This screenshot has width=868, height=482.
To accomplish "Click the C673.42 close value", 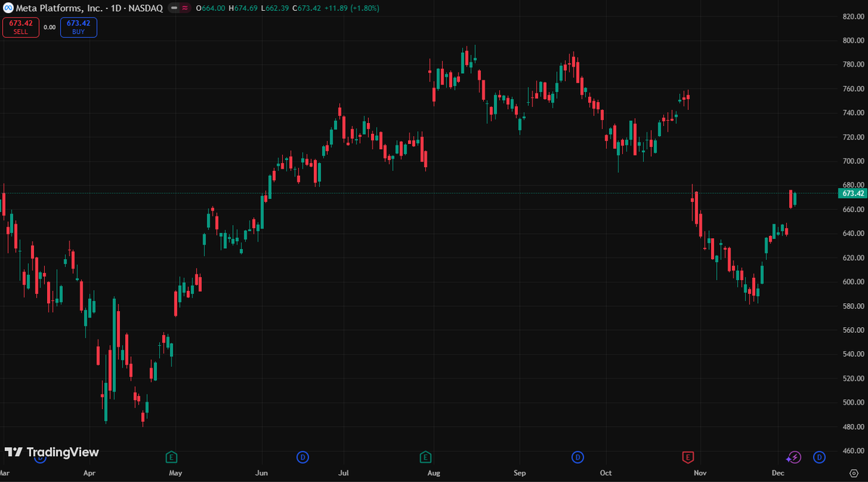I will (307, 8).
